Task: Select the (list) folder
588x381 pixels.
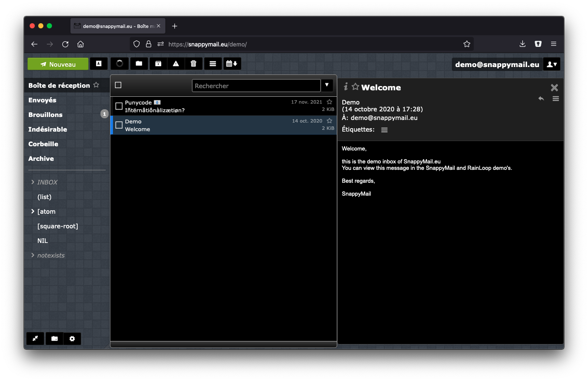Action: 44,197
